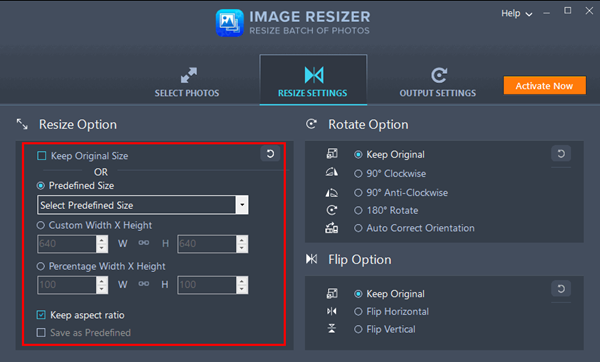
Task: Click the Flip Vertical icon
Action: tap(332, 328)
